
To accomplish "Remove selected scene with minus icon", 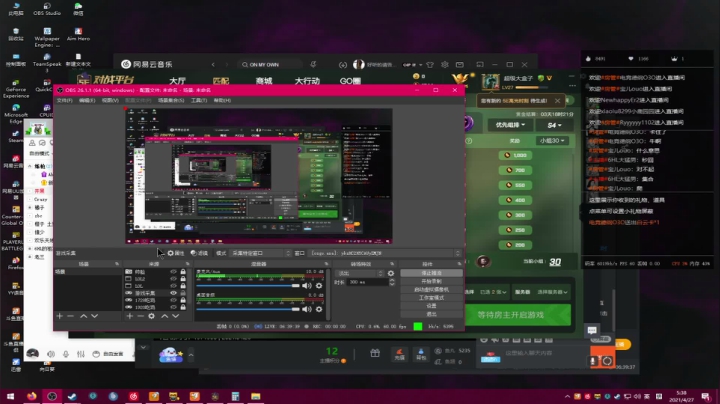I will tap(70, 316).
